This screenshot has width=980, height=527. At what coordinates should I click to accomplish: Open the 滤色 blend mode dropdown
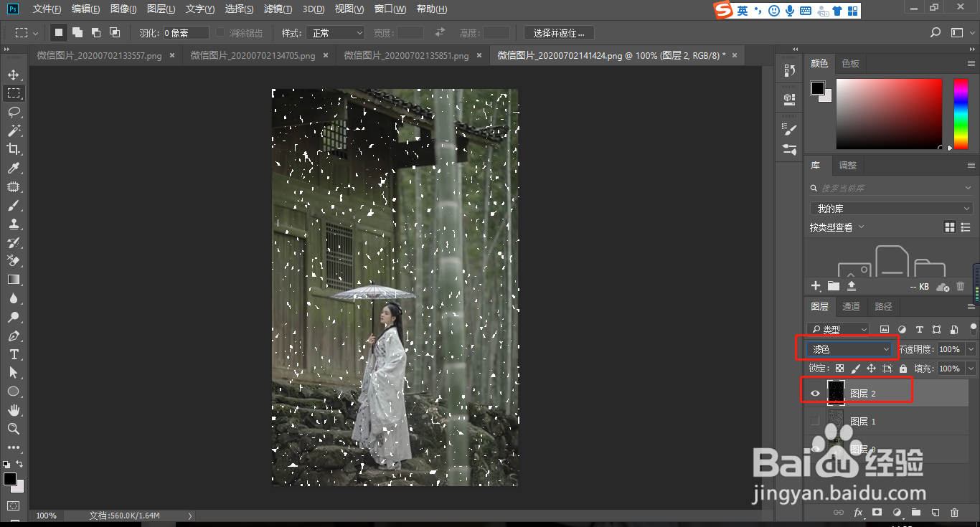pos(849,348)
